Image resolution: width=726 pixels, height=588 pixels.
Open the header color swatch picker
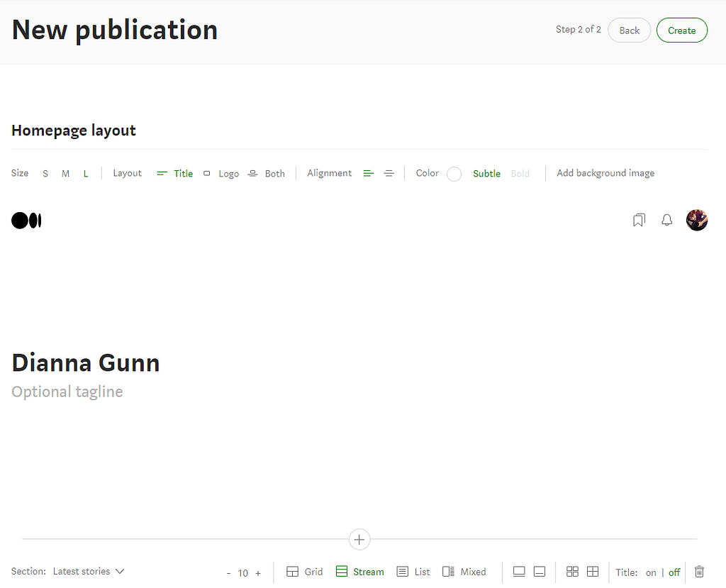pyautogui.click(x=454, y=174)
